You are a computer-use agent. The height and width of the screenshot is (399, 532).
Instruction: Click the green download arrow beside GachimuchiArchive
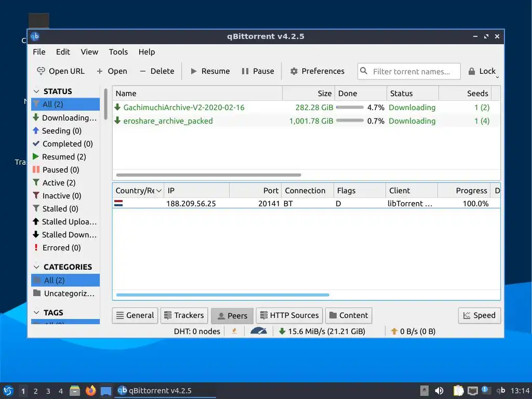click(x=117, y=107)
